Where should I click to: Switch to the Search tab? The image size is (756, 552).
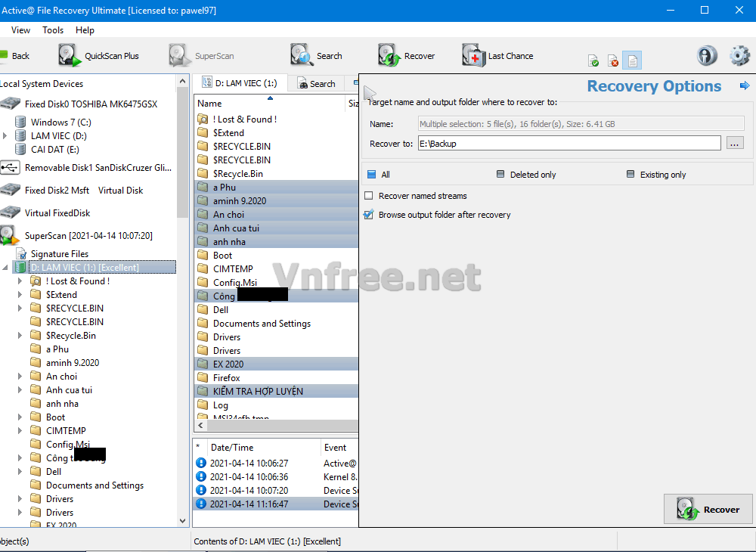click(x=316, y=84)
